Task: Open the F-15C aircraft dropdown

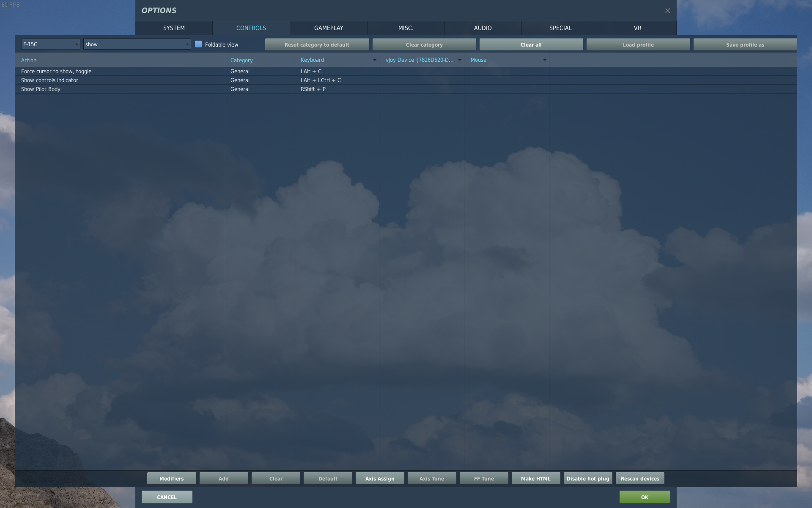Action: 76,44
